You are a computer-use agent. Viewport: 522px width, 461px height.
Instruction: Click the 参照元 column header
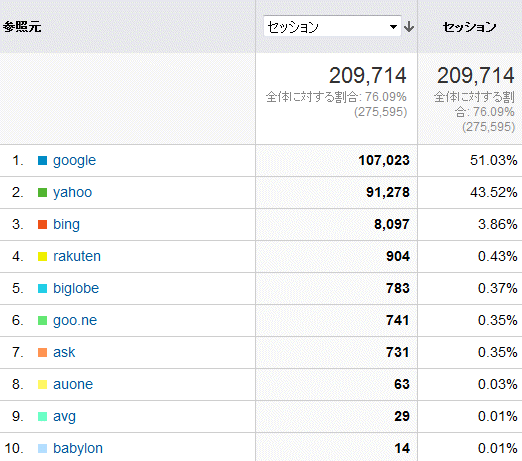point(22,26)
